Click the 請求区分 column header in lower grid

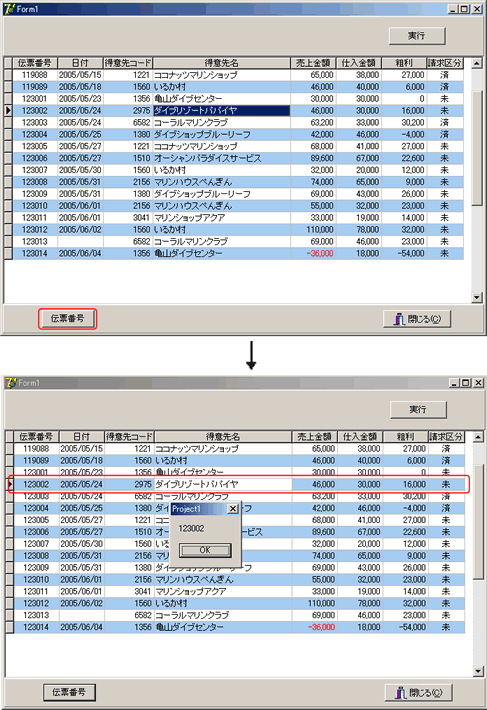[x=446, y=437]
